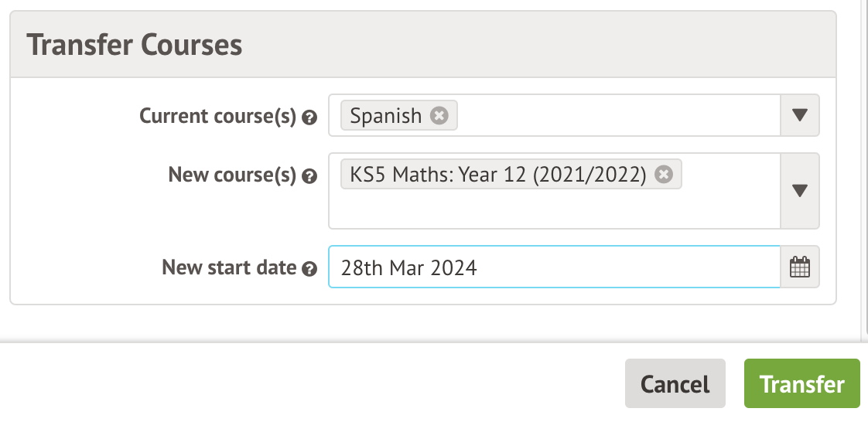Select the Spanish tag text
Viewport: 868px width, 422px height.
coord(386,116)
